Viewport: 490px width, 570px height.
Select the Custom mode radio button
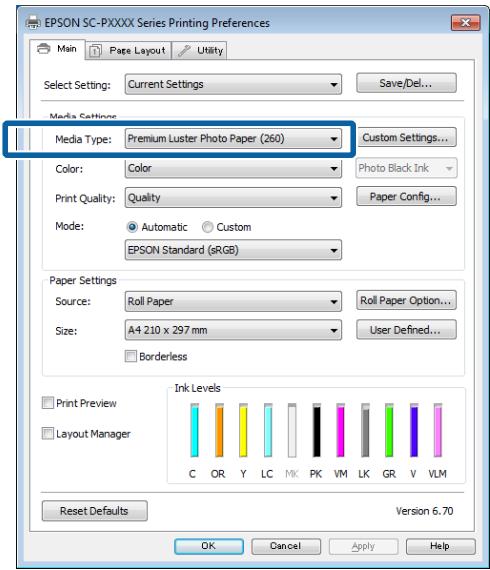coord(208,227)
